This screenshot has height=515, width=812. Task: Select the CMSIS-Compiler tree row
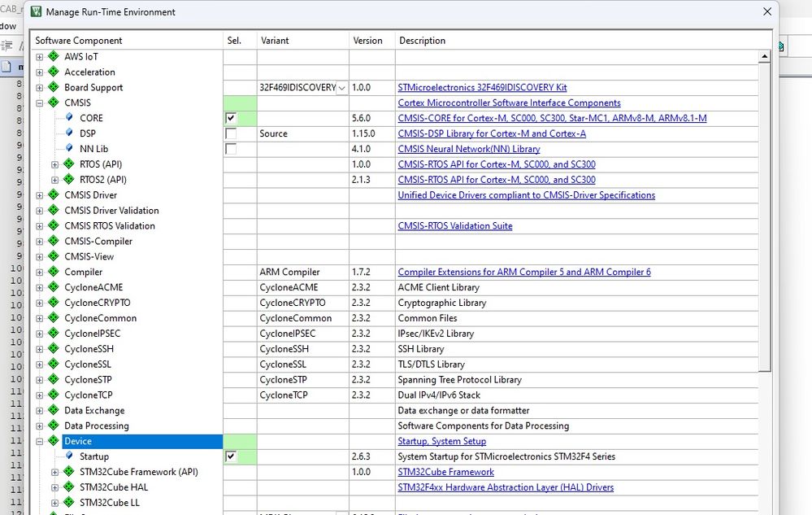click(x=98, y=242)
